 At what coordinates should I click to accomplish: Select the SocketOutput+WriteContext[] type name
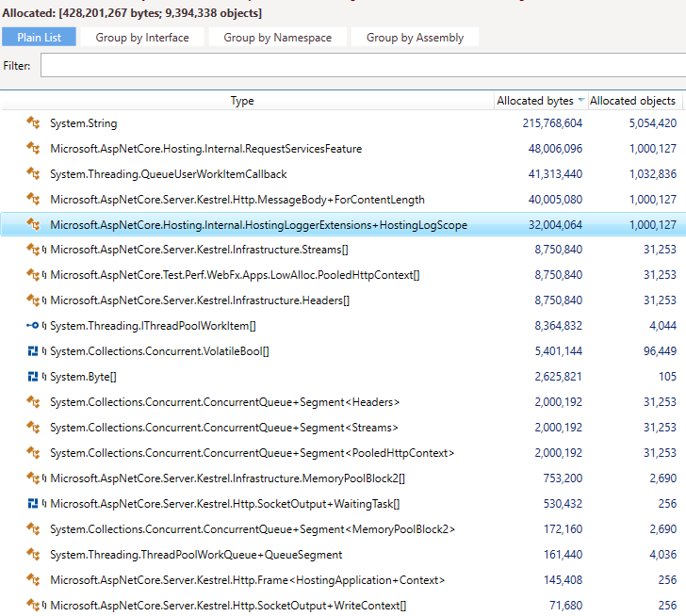(x=228, y=605)
